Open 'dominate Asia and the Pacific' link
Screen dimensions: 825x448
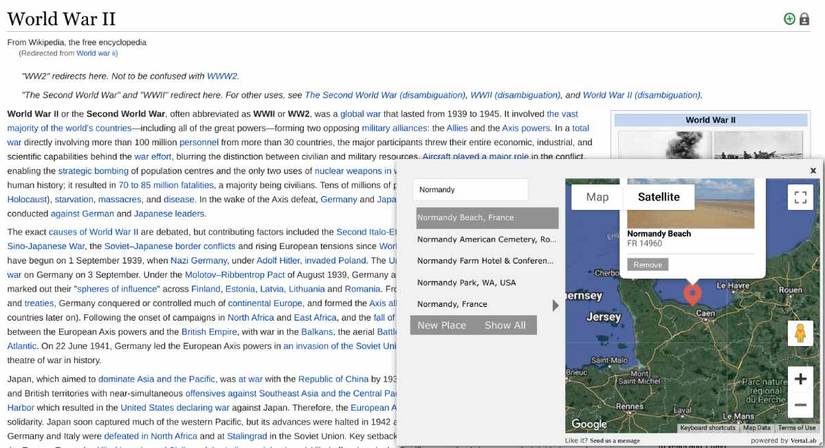[x=157, y=379]
